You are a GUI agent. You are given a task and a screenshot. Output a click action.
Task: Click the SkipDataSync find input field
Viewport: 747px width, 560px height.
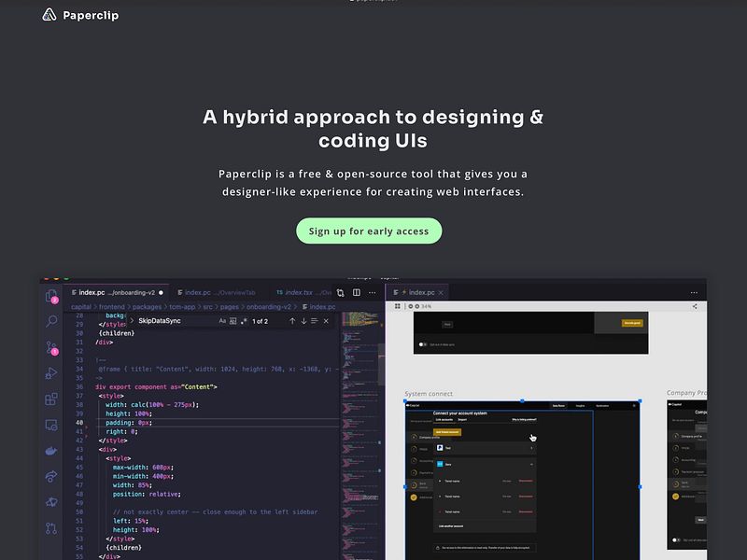coord(176,321)
